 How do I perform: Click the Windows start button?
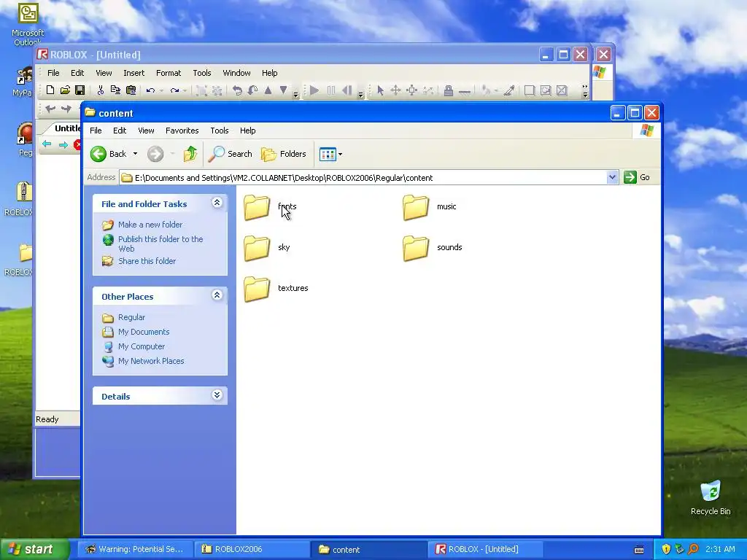point(34,549)
